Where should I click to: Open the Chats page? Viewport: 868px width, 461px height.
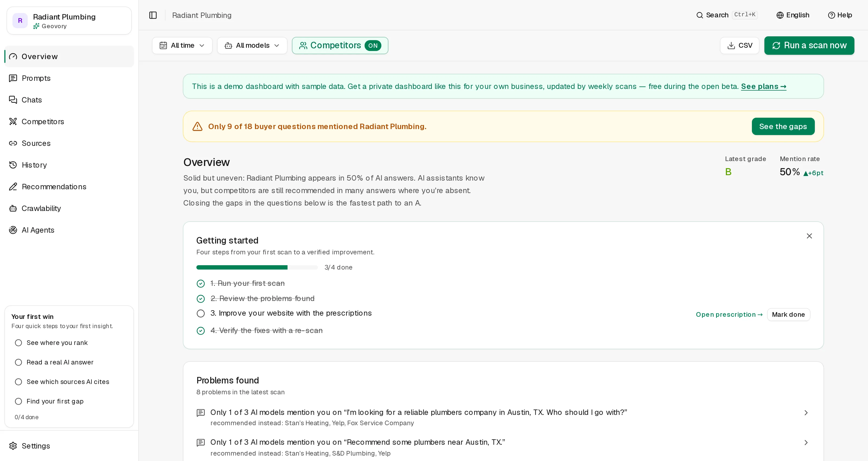tap(69, 100)
